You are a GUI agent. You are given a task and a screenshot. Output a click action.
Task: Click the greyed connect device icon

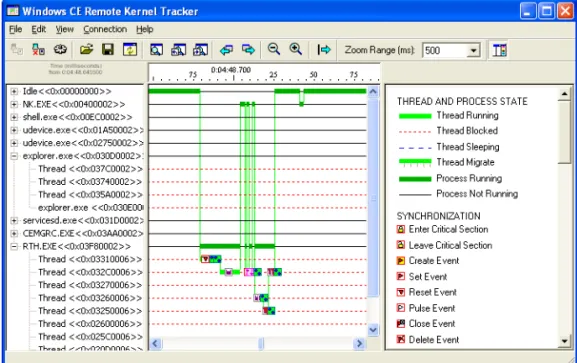[x=17, y=49]
